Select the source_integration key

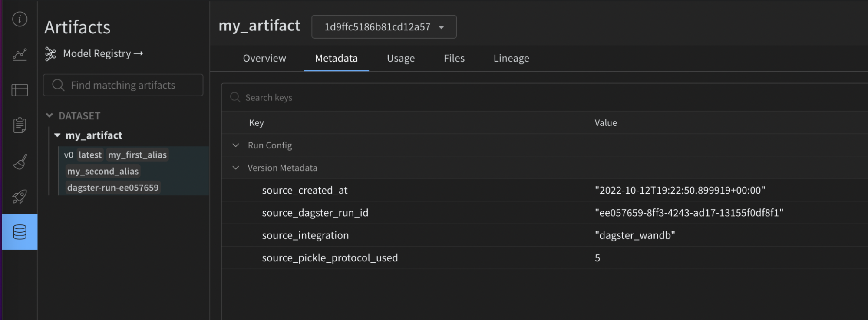[305, 235]
